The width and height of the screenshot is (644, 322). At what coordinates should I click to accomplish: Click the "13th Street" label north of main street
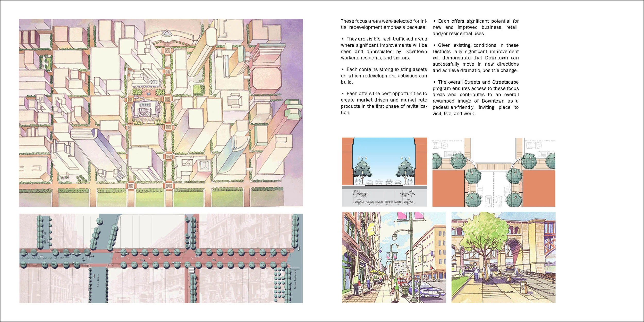point(198,227)
